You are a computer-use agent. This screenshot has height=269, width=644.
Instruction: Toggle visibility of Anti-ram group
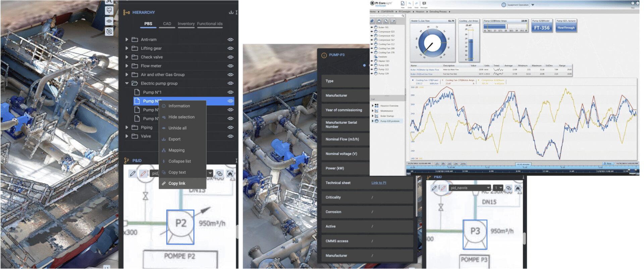[230, 40]
